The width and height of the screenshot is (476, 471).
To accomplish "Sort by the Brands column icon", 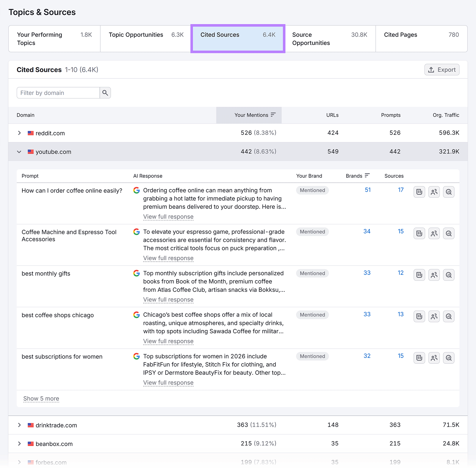I will tap(367, 176).
